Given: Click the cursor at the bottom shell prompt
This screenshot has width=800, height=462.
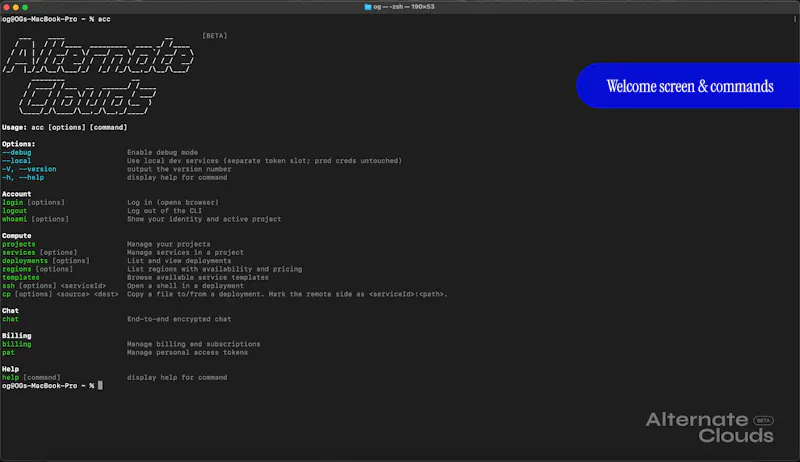Looking at the screenshot, I should point(101,386).
